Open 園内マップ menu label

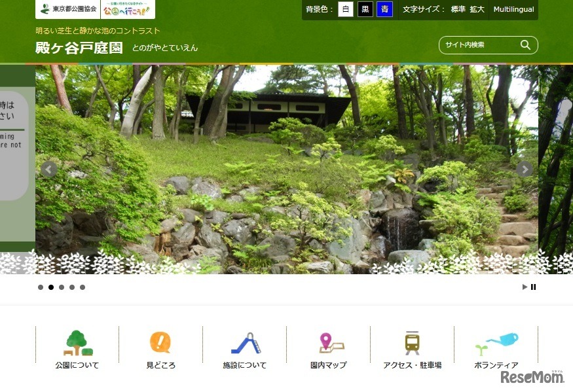[x=328, y=365]
